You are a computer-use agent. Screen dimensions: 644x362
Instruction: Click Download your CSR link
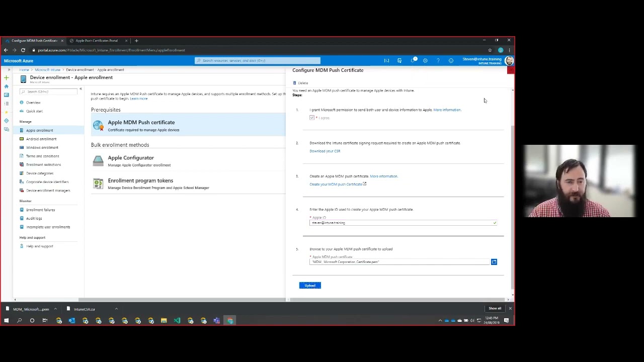(325, 151)
